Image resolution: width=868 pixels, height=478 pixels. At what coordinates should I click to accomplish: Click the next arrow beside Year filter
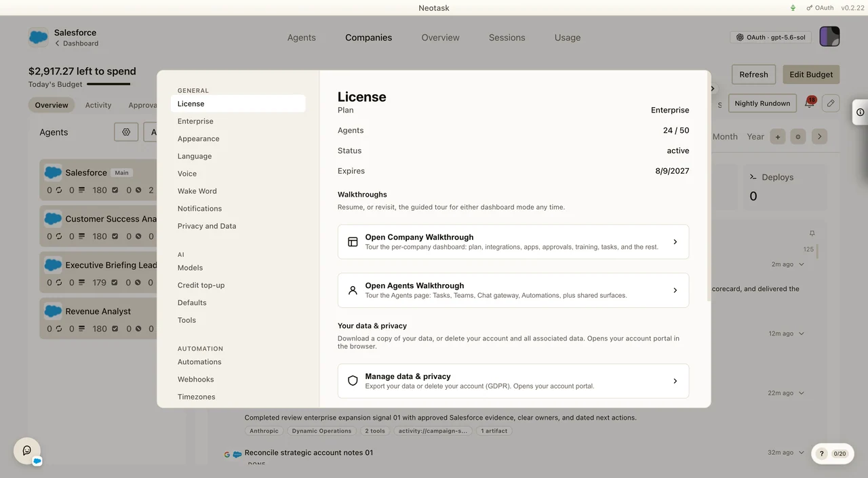tap(819, 137)
